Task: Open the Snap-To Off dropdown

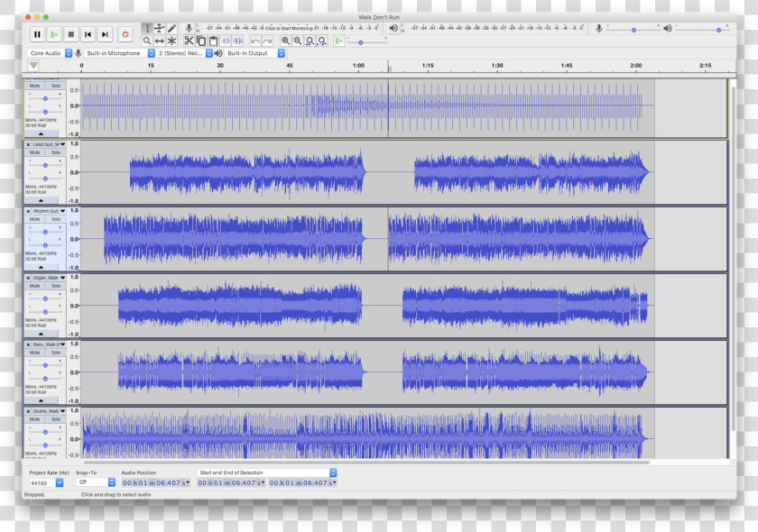Action: coord(96,482)
